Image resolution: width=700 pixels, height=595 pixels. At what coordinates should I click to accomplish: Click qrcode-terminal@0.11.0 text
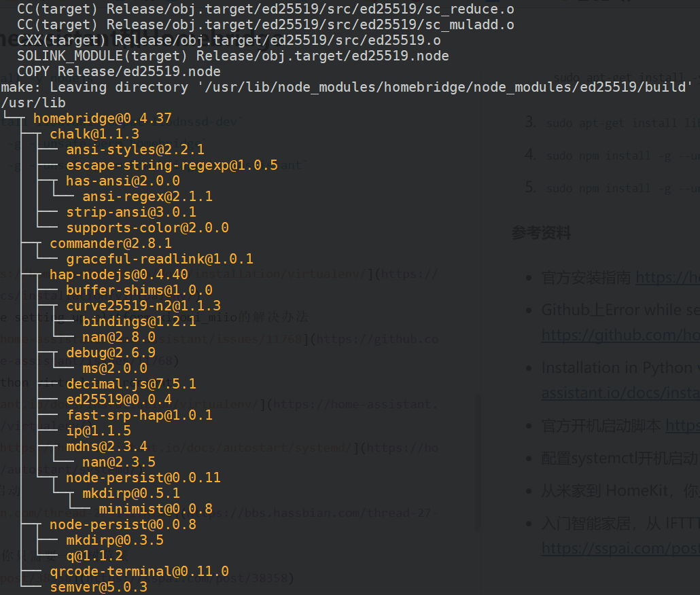coord(139,571)
